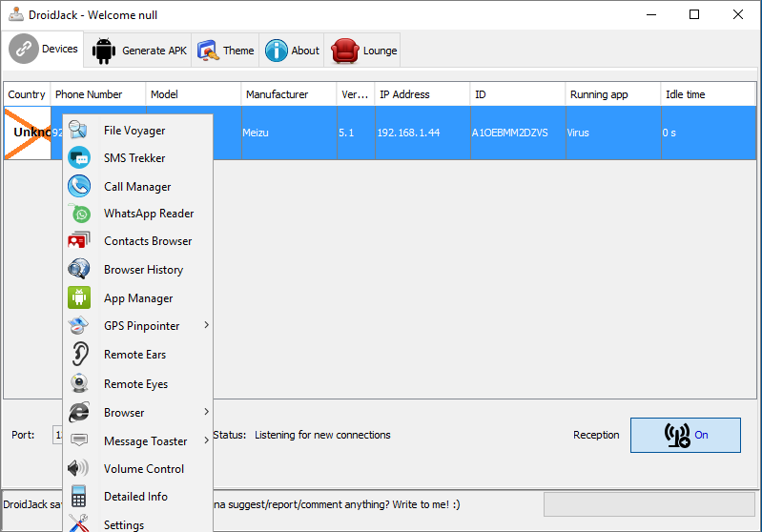Sort by Model column header

click(194, 94)
